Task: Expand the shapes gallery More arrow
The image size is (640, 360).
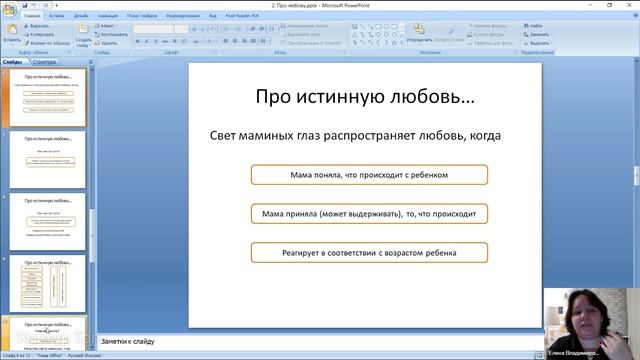Action: tap(402, 42)
